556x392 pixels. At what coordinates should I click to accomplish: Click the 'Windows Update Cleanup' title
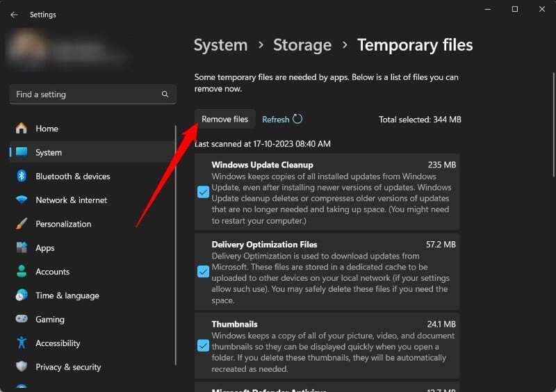click(263, 165)
